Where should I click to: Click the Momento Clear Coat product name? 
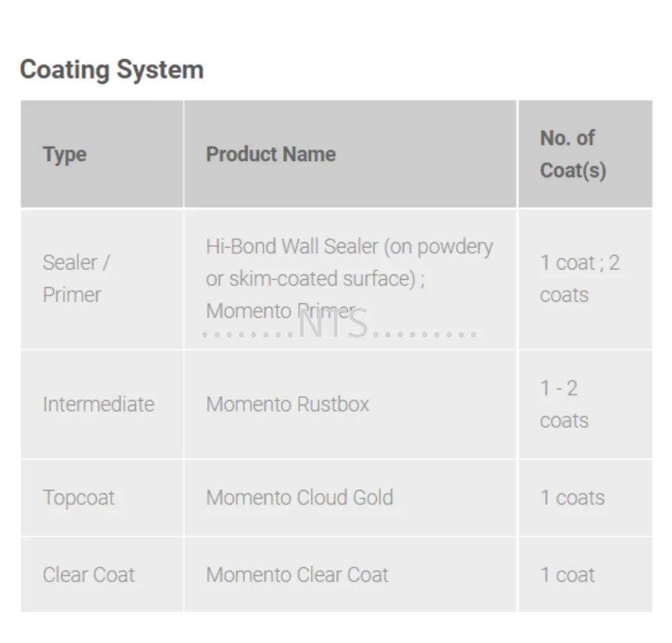click(x=297, y=575)
